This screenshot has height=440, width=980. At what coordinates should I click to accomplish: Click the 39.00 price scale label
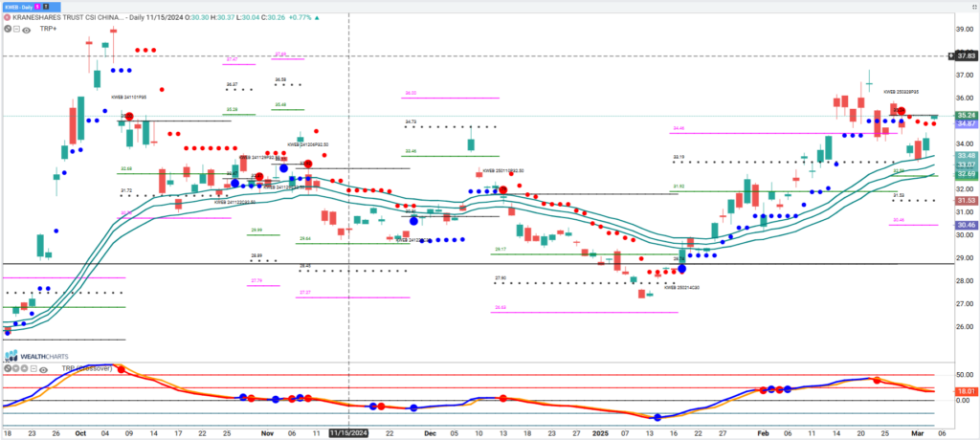click(966, 29)
